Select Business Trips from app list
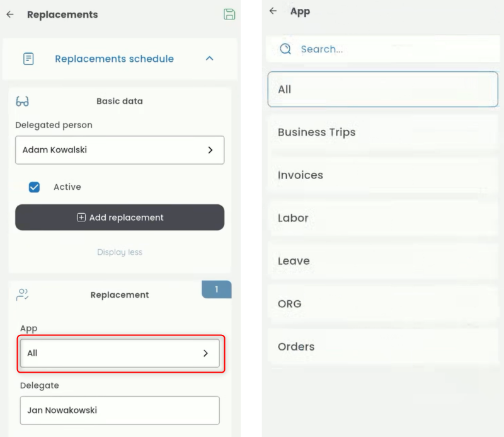Image resolution: width=504 pixels, height=437 pixels. [382, 132]
